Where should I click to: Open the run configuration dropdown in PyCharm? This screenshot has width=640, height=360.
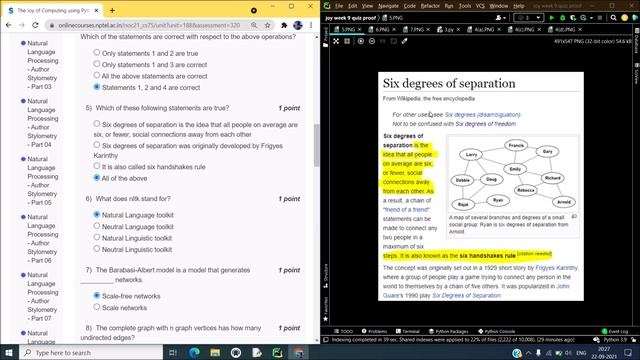point(529,18)
